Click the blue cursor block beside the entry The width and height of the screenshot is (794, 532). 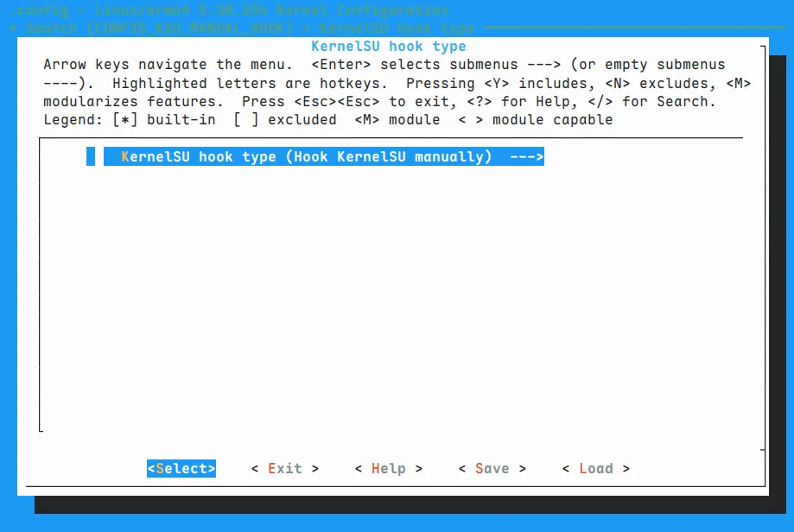(91, 157)
